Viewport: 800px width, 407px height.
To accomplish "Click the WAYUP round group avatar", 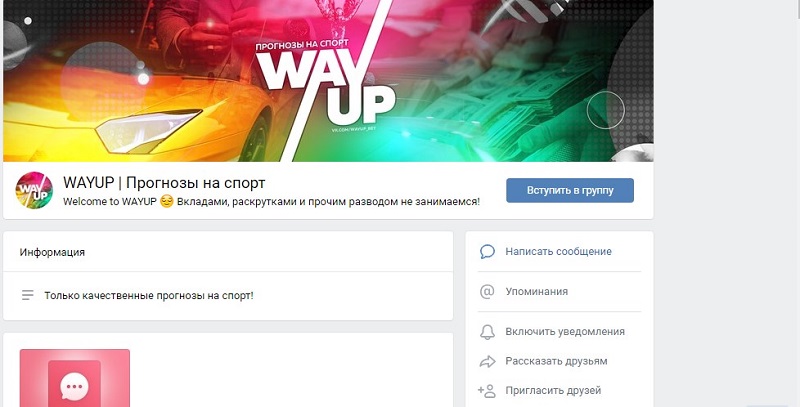I will click(34, 190).
